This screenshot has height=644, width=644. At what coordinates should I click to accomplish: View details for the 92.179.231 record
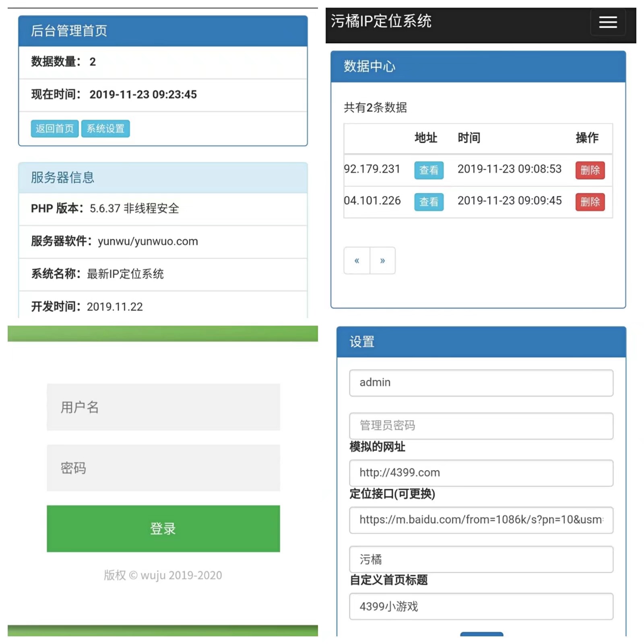(x=429, y=170)
